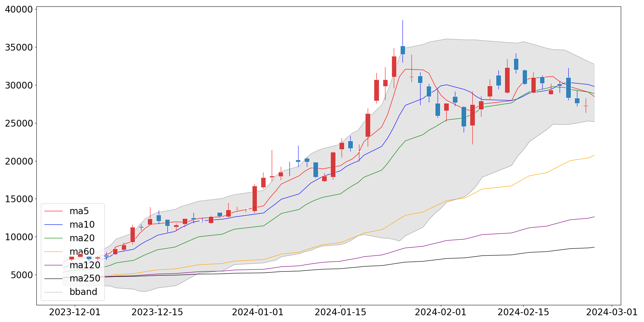Image resolution: width=644 pixels, height=322 pixels.
Task: Click the 40000 y-axis tick label
Action: pos(19,9)
